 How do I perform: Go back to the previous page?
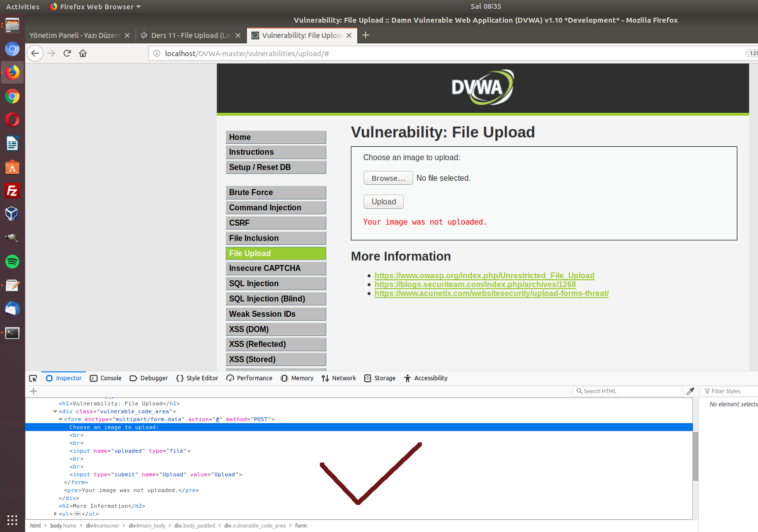tap(35, 53)
